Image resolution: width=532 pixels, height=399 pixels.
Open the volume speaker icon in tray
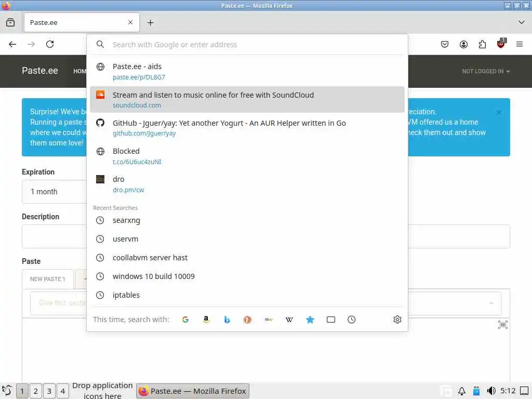(491, 391)
